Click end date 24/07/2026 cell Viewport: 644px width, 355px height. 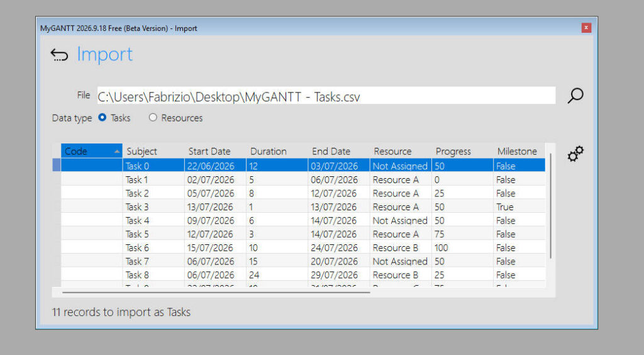339,247
